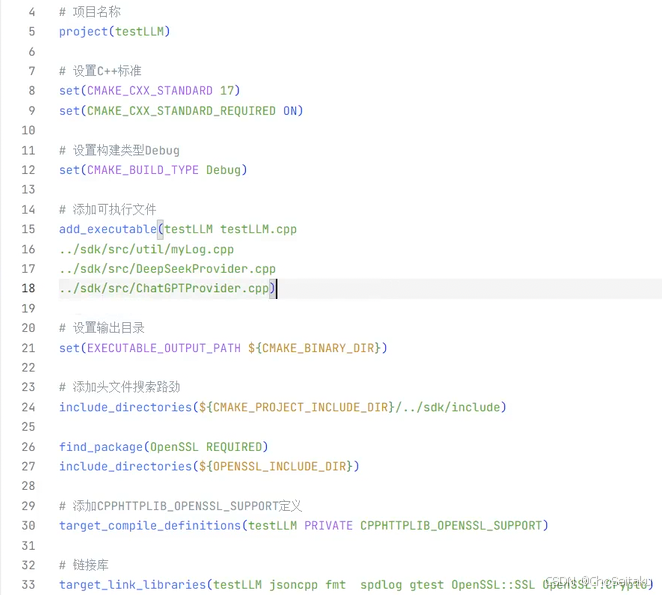Screen dimensions: 662x595
Task: Click the comment 设置输出目录
Action: (x=102, y=328)
